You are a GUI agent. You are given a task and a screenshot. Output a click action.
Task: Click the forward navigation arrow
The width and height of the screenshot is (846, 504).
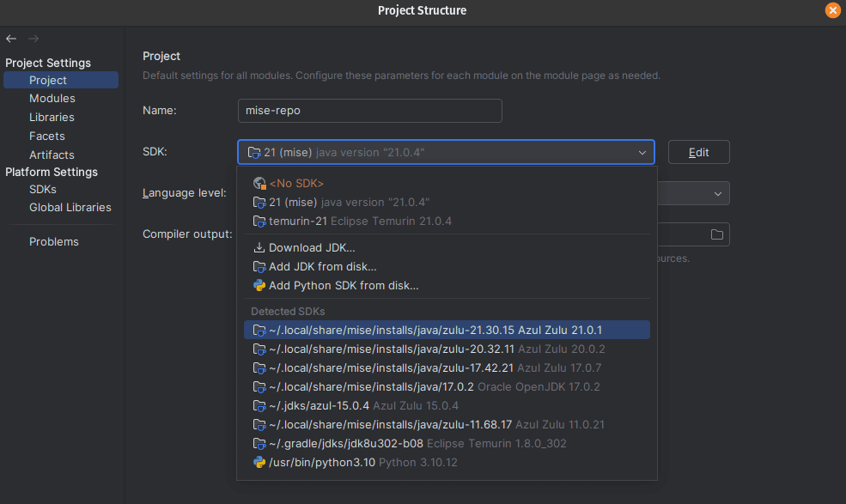point(33,38)
